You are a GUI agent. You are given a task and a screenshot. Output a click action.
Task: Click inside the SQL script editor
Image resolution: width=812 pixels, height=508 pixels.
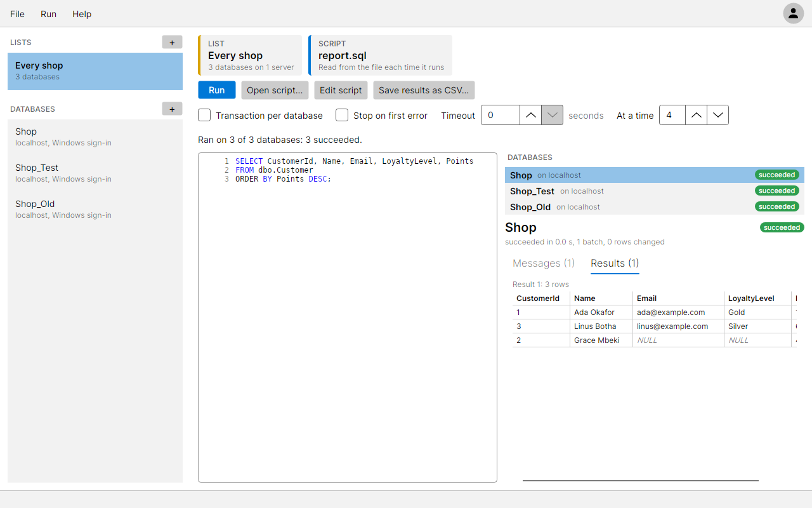348,317
